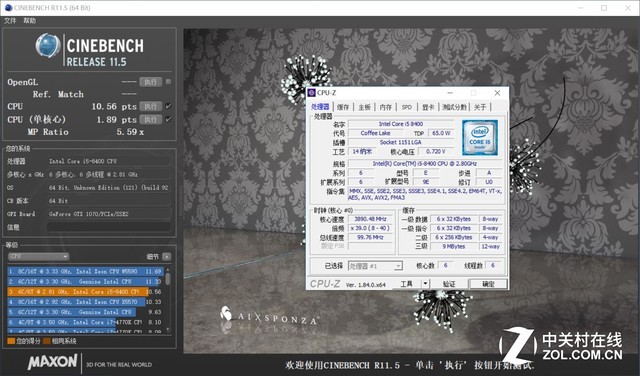Click the 确定 button in CPU-Z
The width and height of the screenshot is (640, 376).
pos(488,284)
